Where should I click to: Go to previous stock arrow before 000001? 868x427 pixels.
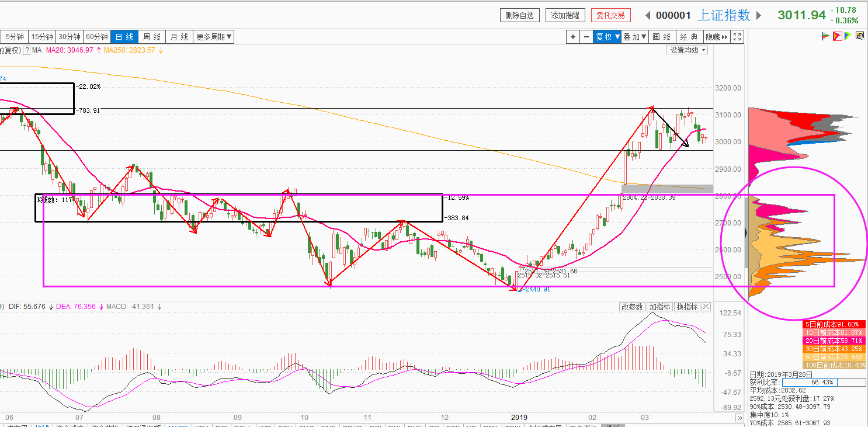pyautogui.click(x=648, y=16)
